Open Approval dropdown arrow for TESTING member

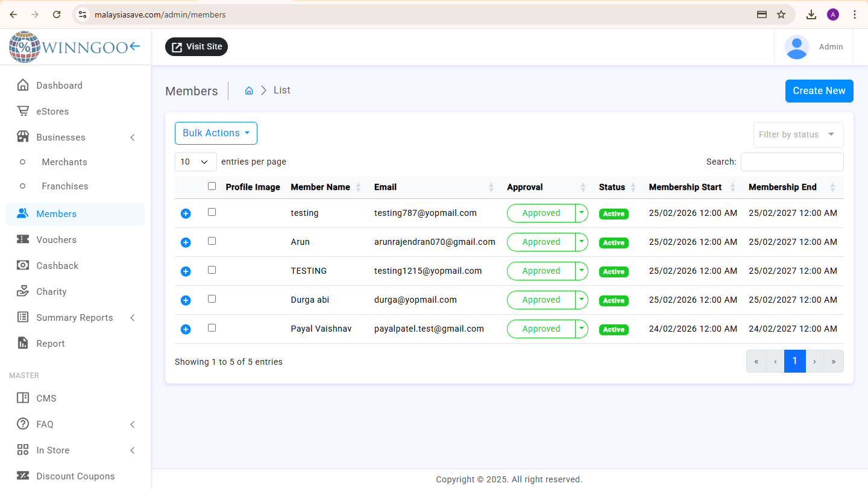pyautogui.click(x=581, y=271)
